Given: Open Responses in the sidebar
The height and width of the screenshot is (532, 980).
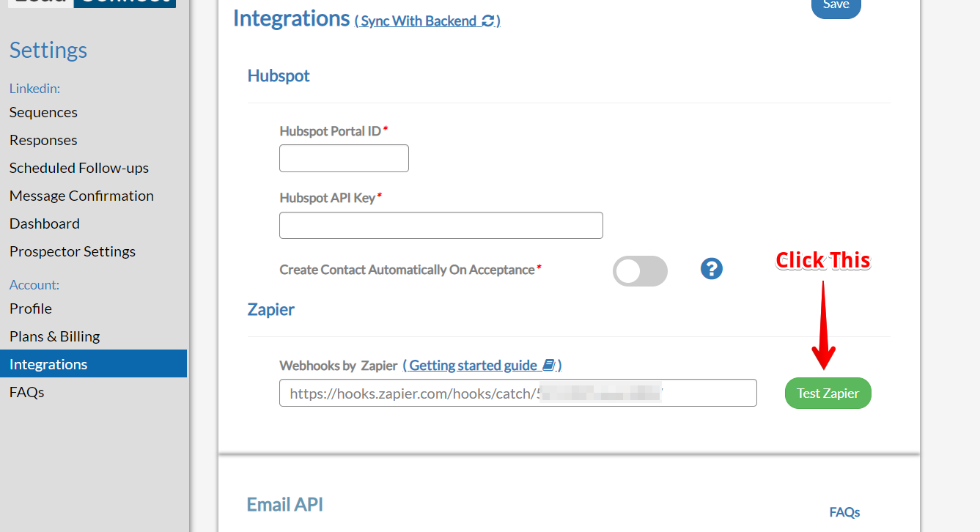Looking at the screenshot, I should click(x=43, y=140).
